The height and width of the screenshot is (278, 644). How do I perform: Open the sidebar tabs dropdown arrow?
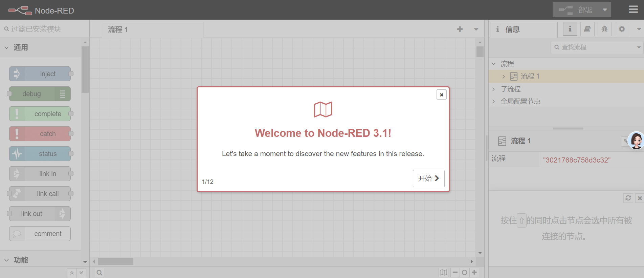point(639,29)
